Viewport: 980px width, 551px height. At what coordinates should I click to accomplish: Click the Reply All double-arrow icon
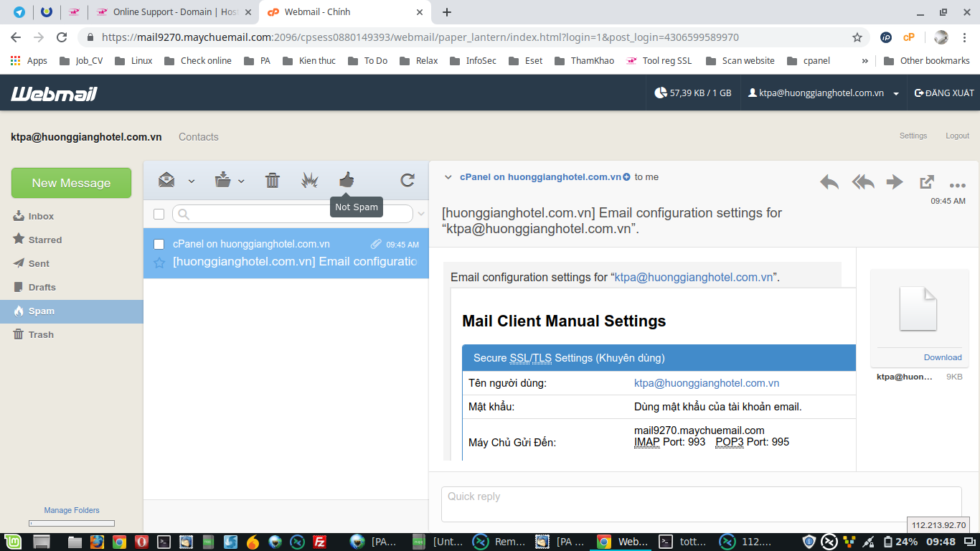click(x=863, y=182)
